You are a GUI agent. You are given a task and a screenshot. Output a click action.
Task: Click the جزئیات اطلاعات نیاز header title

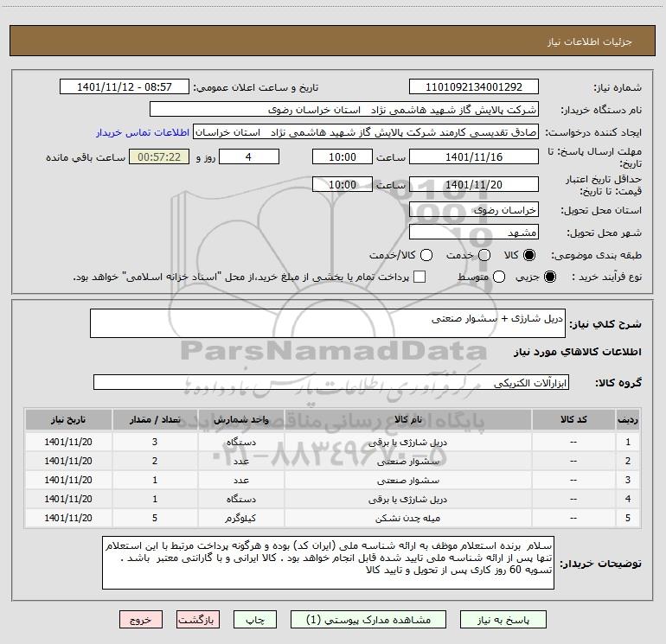pyautogui.click(x=590, y=41)
